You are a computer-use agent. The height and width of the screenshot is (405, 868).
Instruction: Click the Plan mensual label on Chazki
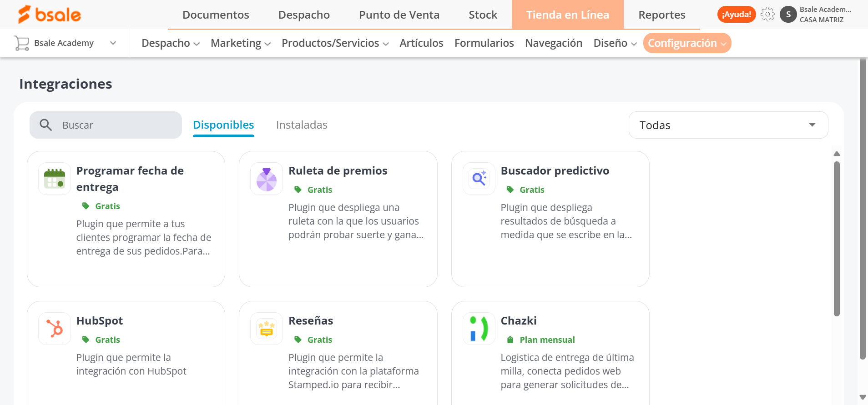tap(547, 340)
